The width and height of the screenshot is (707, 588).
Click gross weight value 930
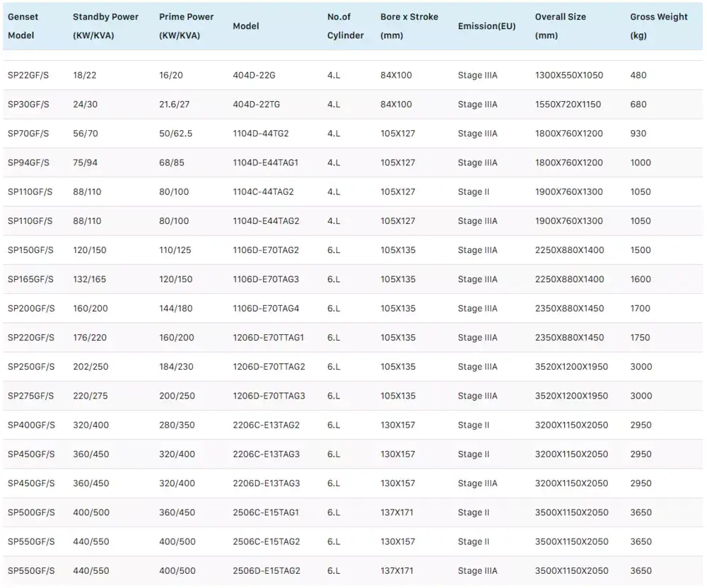click(x=638, y=134)
